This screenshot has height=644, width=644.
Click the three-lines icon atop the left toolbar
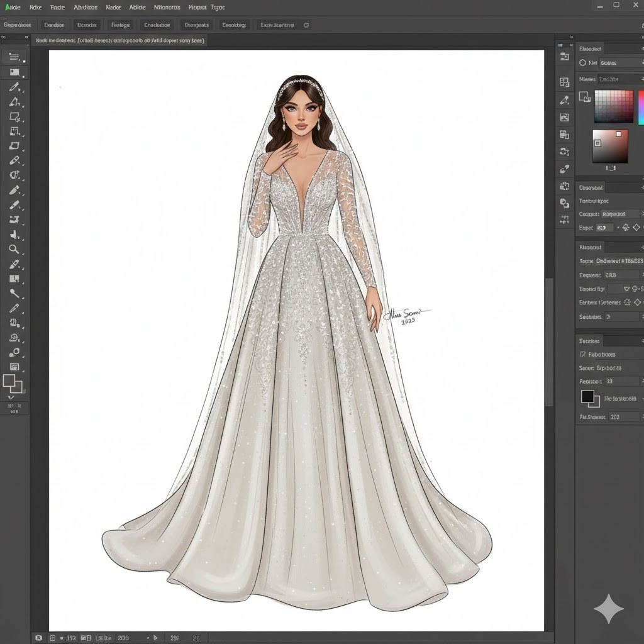pos(14,57)
